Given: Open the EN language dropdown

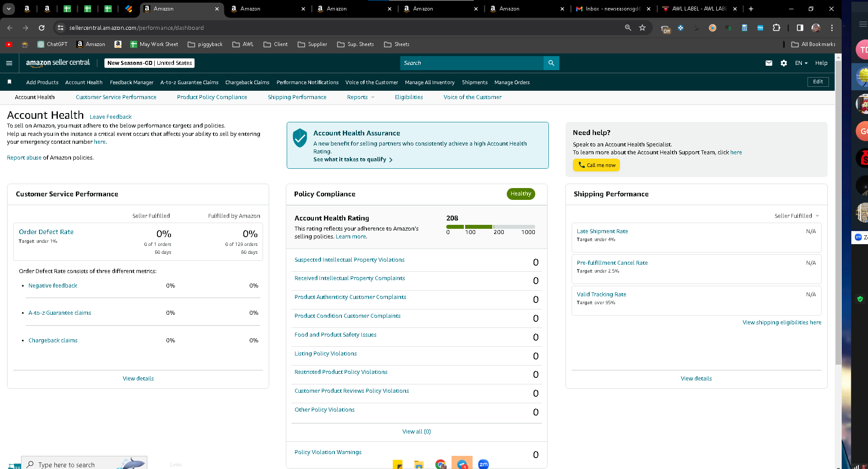Looking at the screenshot, I should 801,63.
